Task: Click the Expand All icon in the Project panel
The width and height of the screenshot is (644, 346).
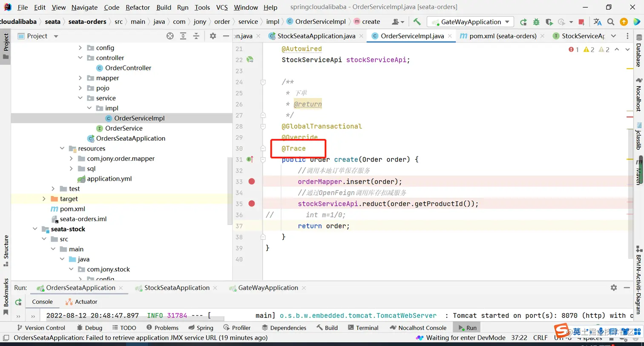Action: click(x=183, y=36)
